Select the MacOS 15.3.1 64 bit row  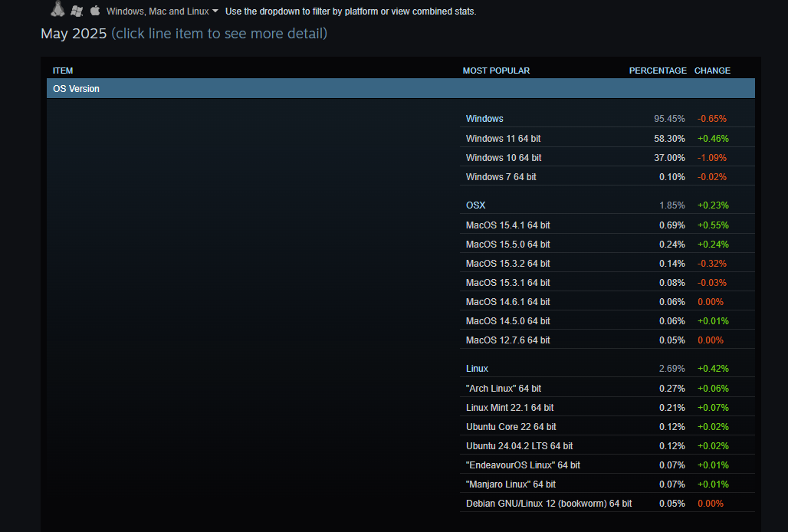click(607, 282)
